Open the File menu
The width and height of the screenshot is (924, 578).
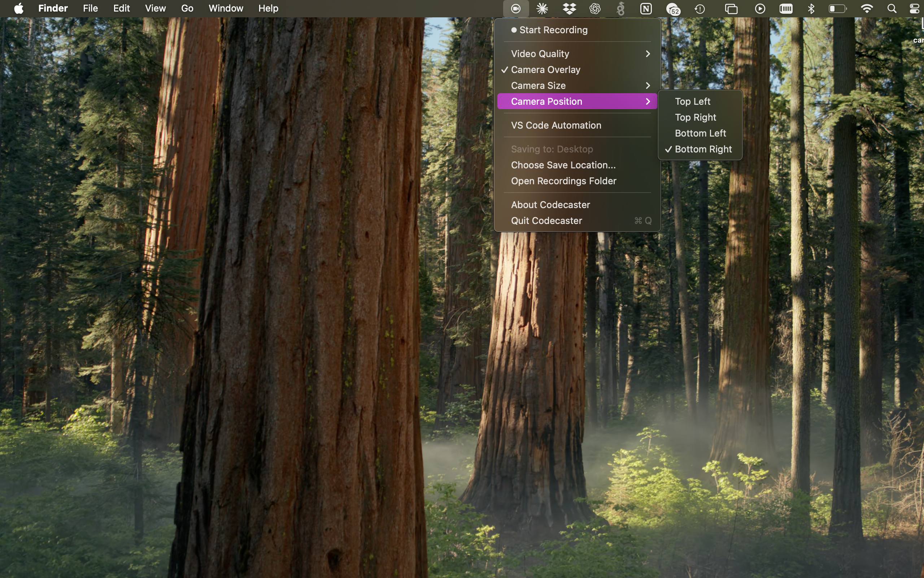(91, 8)
